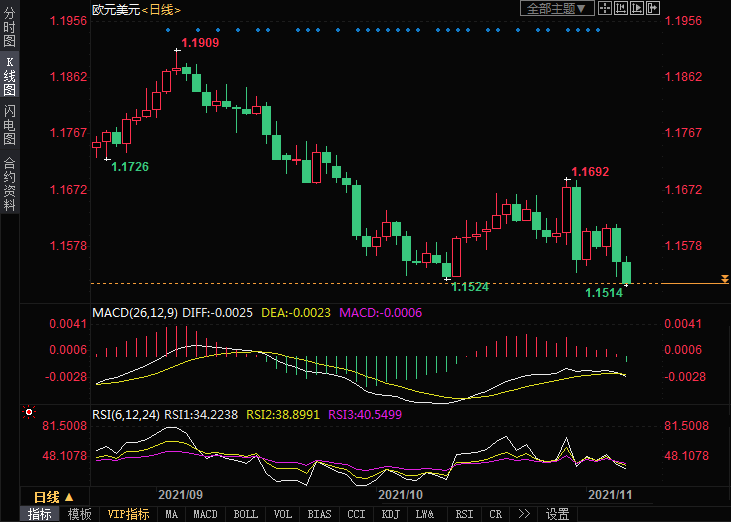The height and width of the screenshot is (522, 731).
Task: Click the interval measurement icon at top right
Action: [621, 8]
